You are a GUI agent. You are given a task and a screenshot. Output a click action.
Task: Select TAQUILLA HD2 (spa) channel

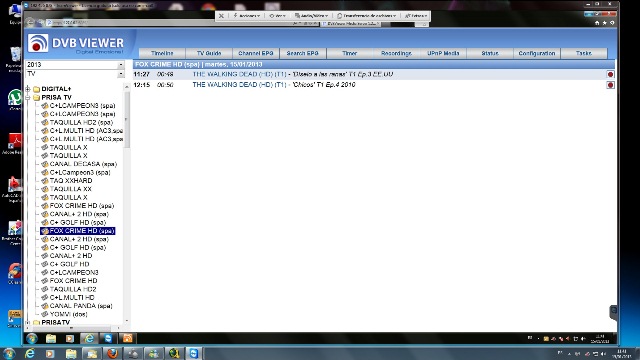click(x=81, y=122)
